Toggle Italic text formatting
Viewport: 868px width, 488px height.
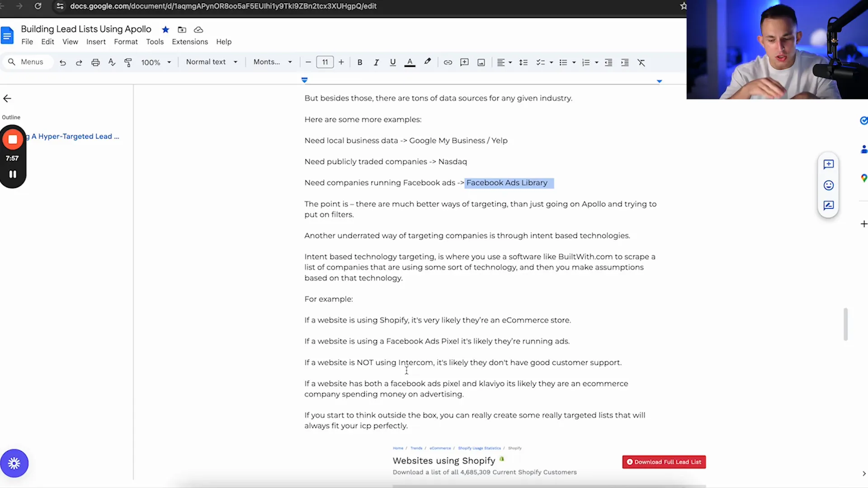tap(376, 62)
